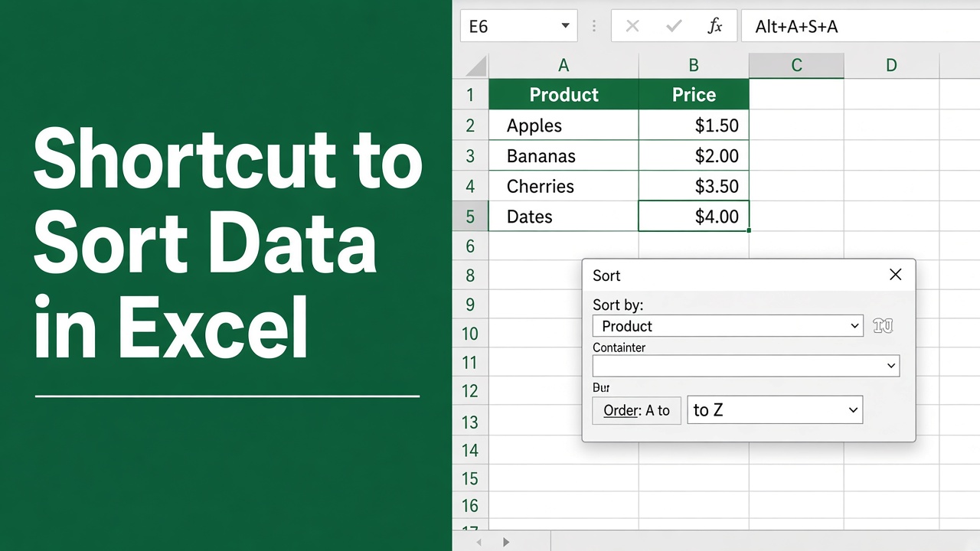Select column D header
This screenshot has width=980, height=551.
pyautogui.click(x=891, y=66)
